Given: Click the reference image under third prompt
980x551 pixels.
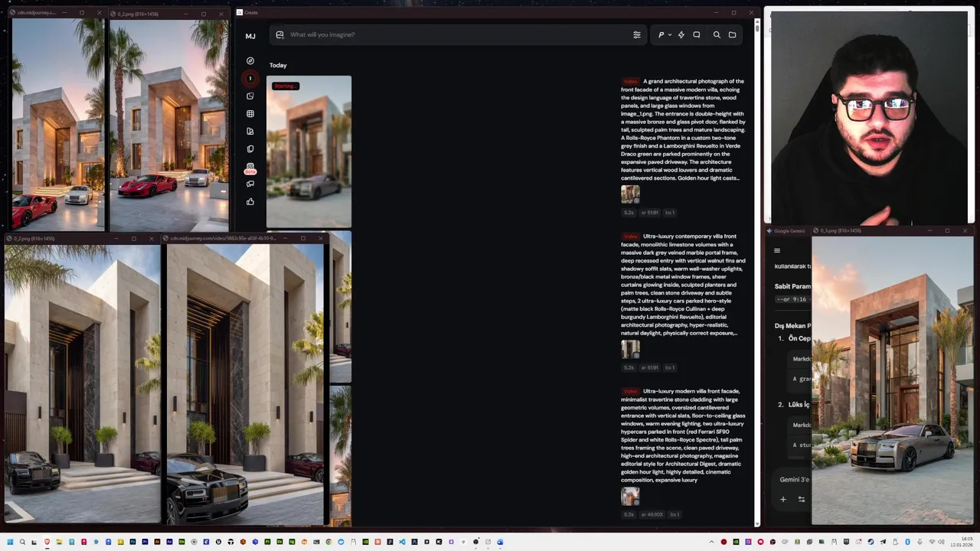Looking at the screenshot, I should pos(630,497).
